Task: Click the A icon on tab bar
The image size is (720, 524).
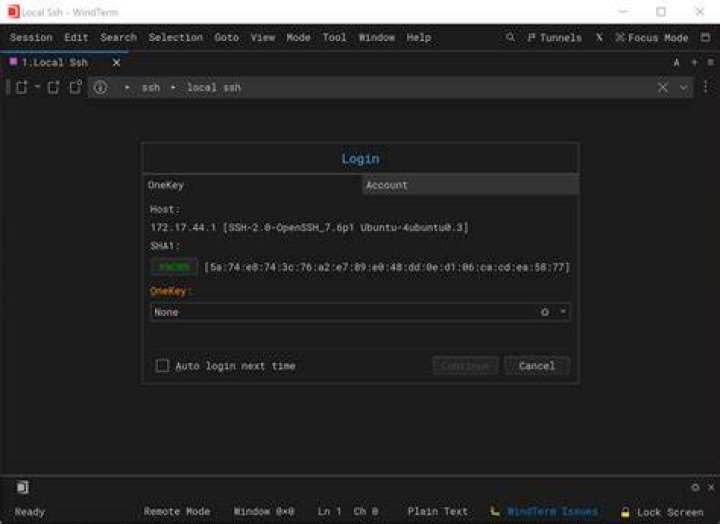Action: [676, 62]
